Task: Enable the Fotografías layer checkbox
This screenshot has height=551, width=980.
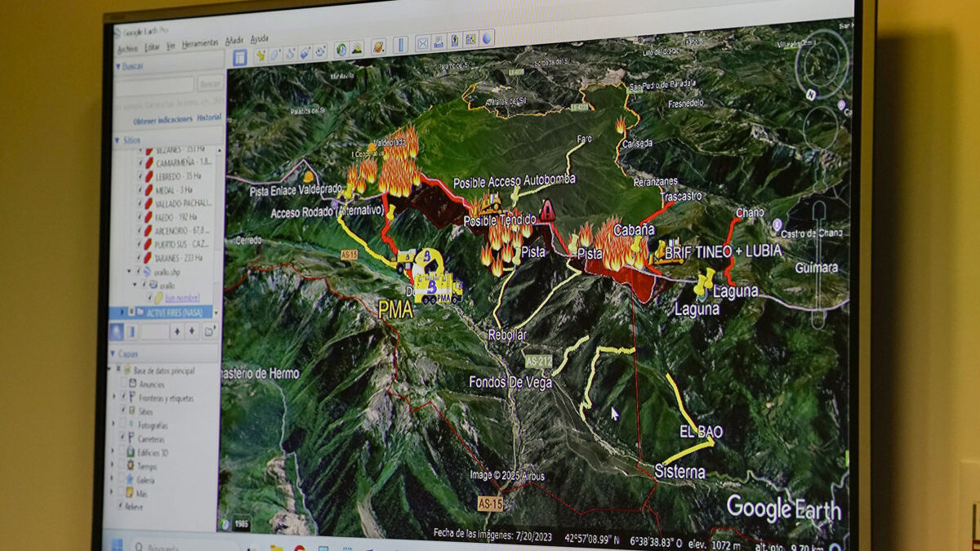Action: click(123, 424)
